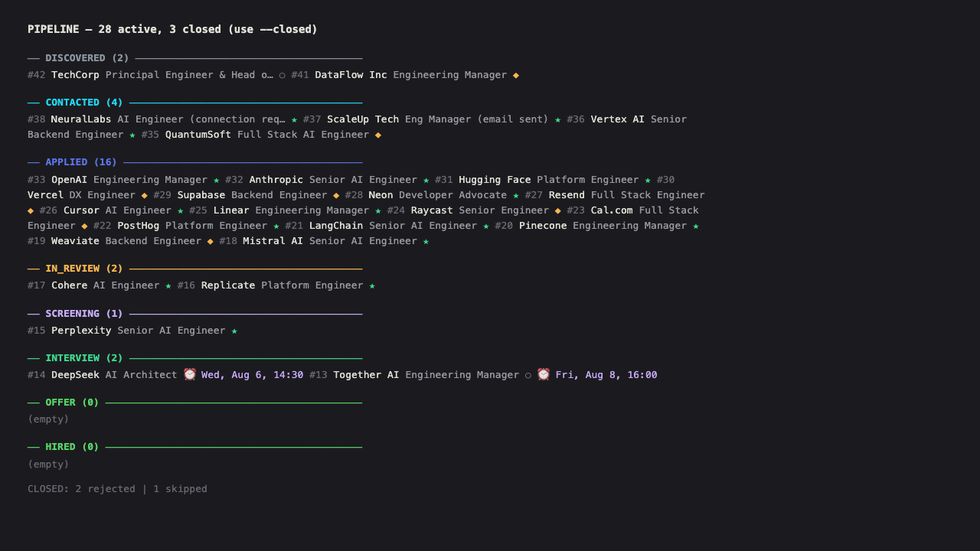Click the DISCOVERED (2) section heading
This screenshot has width=980, height=551.
[87, 58]
